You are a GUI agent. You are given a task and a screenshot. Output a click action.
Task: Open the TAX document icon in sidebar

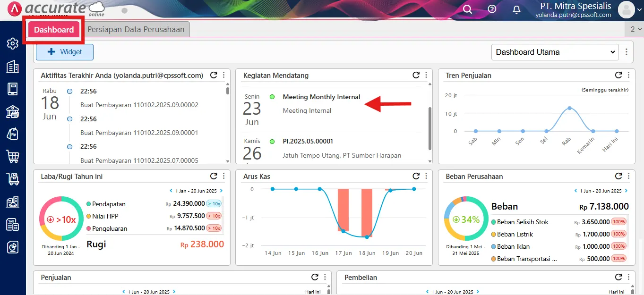pos(12,224)
